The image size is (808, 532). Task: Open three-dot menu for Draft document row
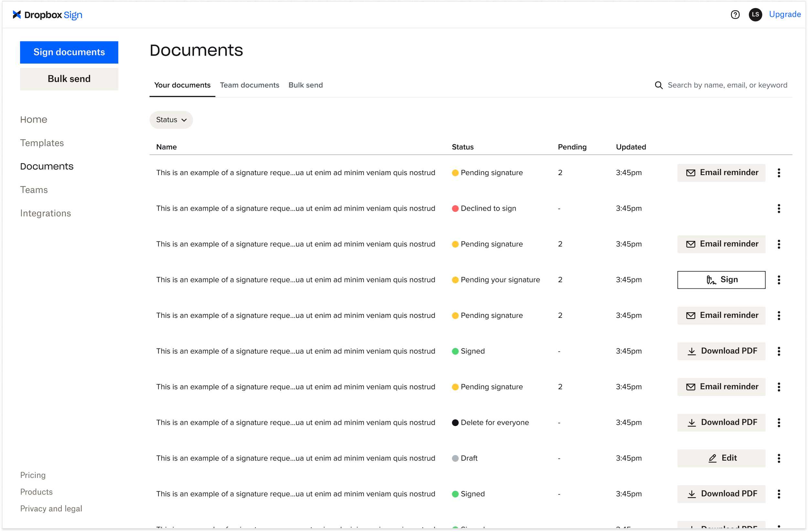point(779,458)
